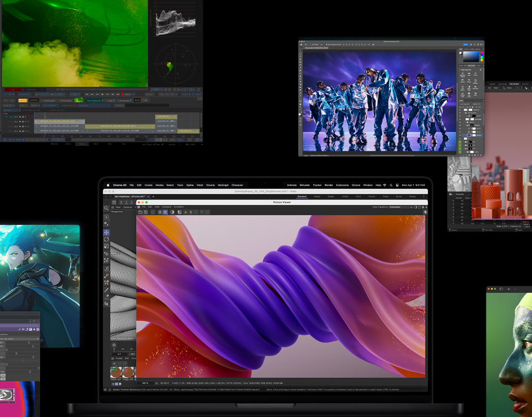Open render settings gear in Picture Viewer toolbar

pos(160,212)
